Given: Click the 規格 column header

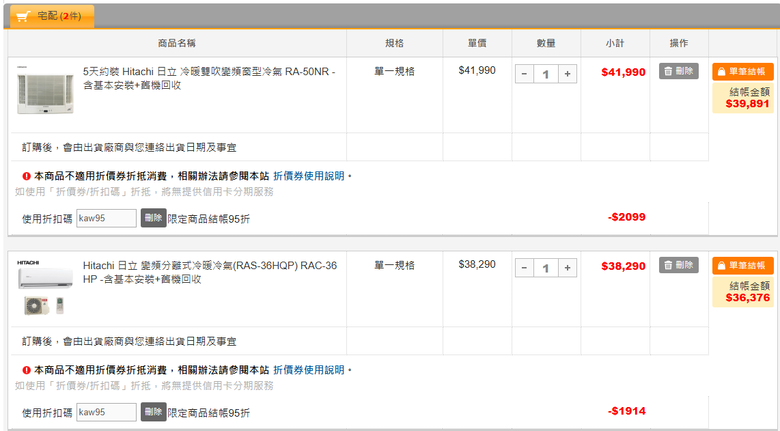Looking at the screenshot, I should [394, 43].
